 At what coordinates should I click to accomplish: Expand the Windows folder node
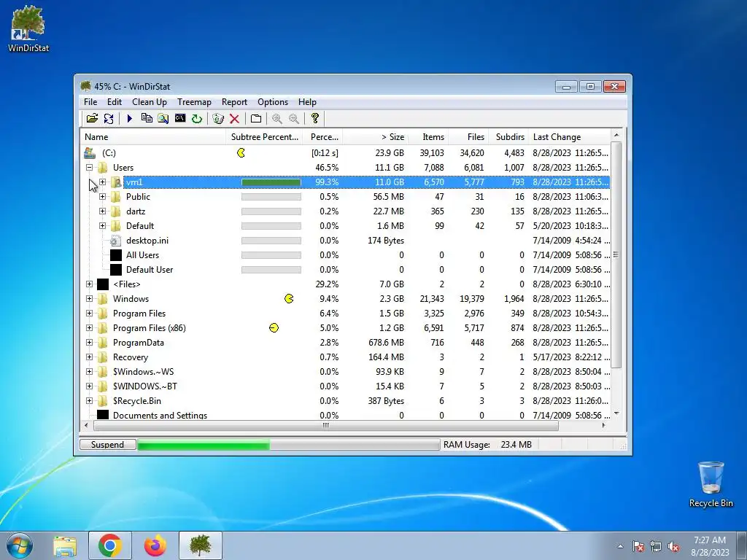(89, 298)
